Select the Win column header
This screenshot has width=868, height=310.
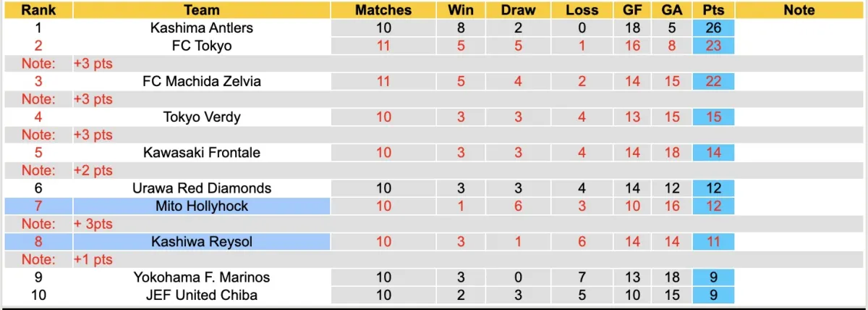pyautogui.click(x=461, y=10)
